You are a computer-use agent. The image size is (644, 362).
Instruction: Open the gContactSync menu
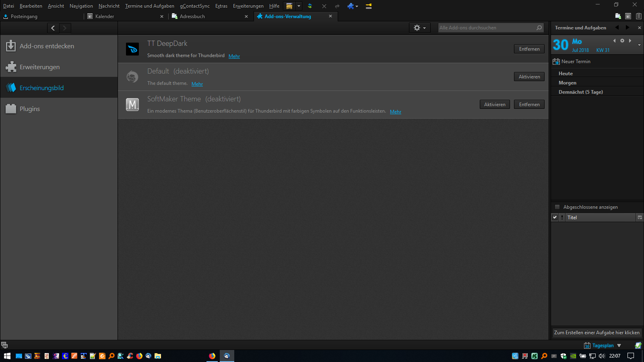pos(195,6)
